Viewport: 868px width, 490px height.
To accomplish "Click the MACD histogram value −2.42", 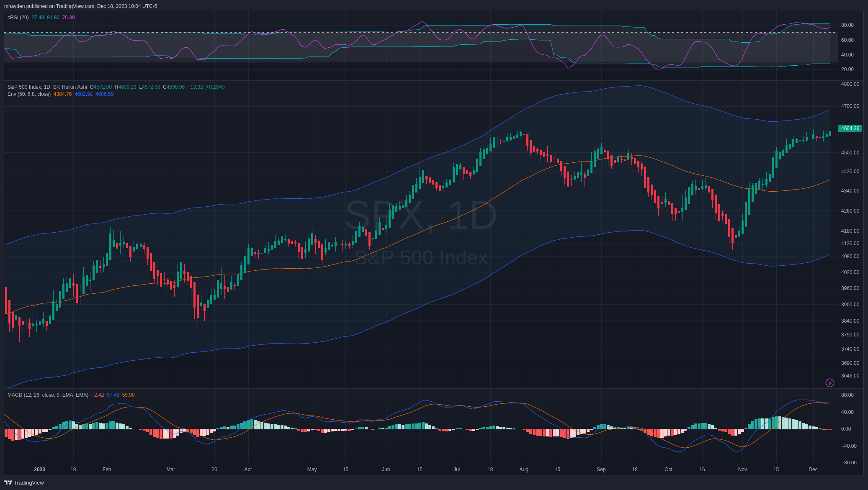I will pos(98,395).
